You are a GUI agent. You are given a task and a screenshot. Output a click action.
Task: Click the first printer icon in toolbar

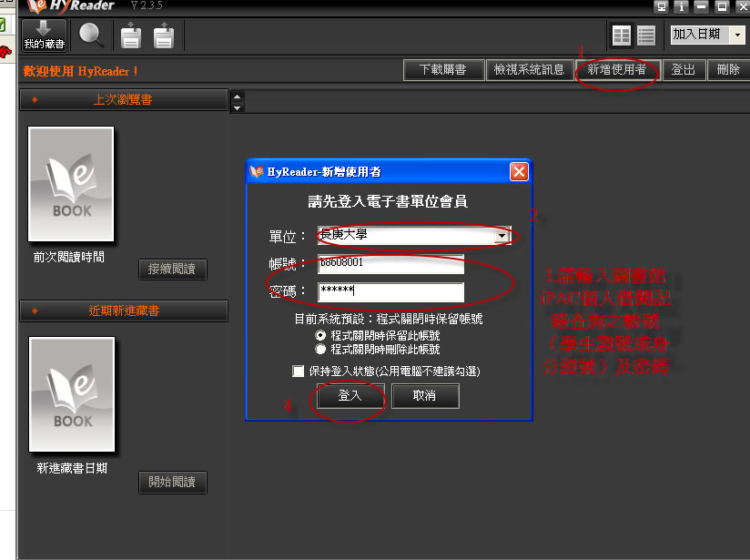(130, 36)
